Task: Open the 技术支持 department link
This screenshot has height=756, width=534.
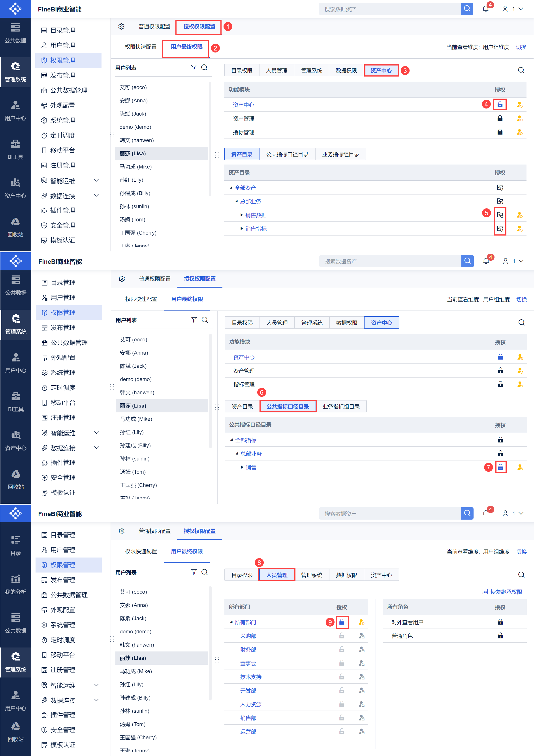Action: point(250,677)
